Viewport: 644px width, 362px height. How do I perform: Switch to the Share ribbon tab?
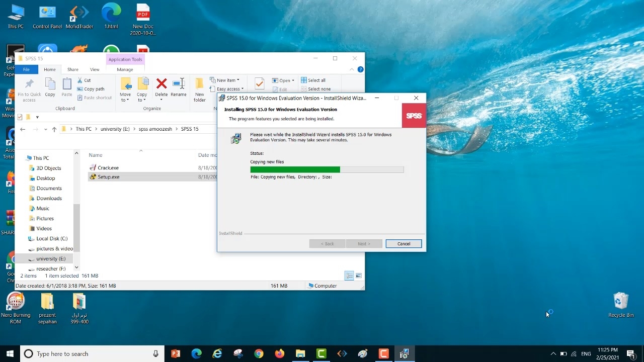pyautogui.click(x=73, y=69)
